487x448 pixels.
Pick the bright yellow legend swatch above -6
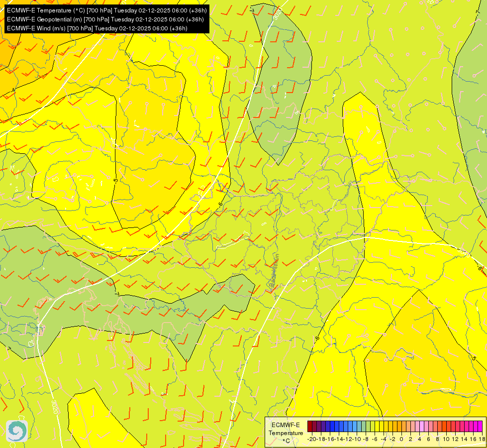point(377,426)
